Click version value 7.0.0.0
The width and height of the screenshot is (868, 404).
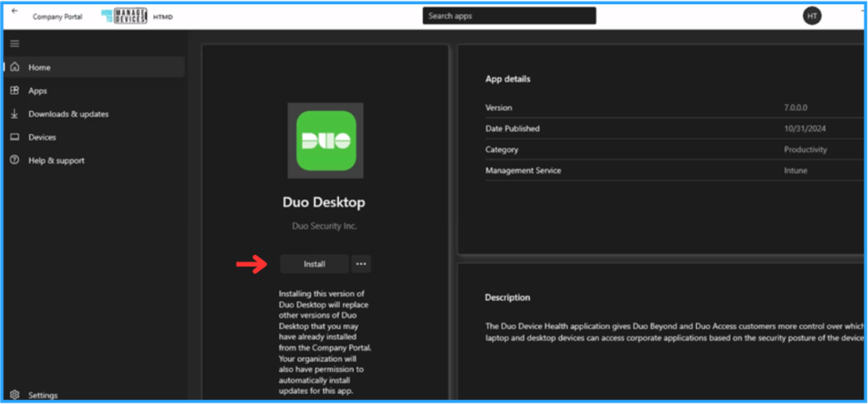(x=795, y=108)
